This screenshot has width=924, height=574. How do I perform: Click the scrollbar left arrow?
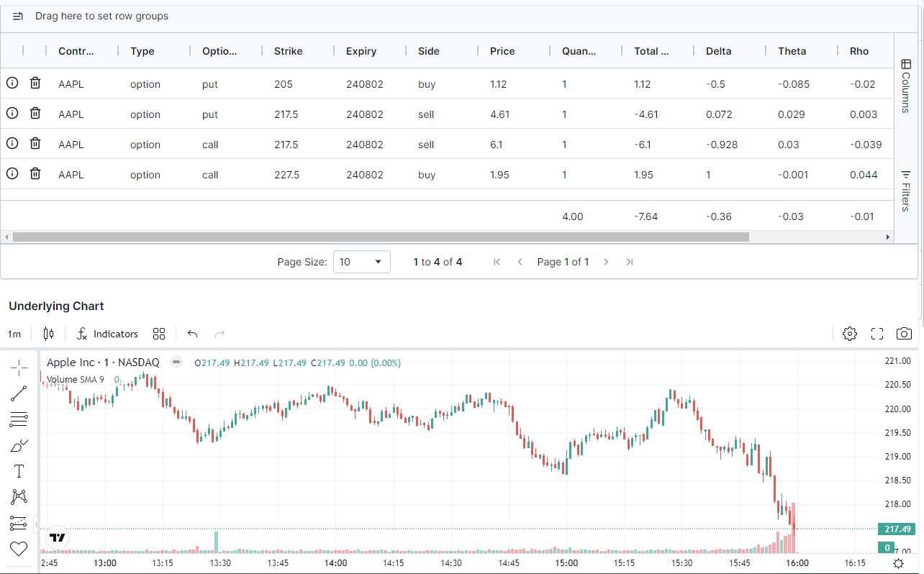click(6, 237)
